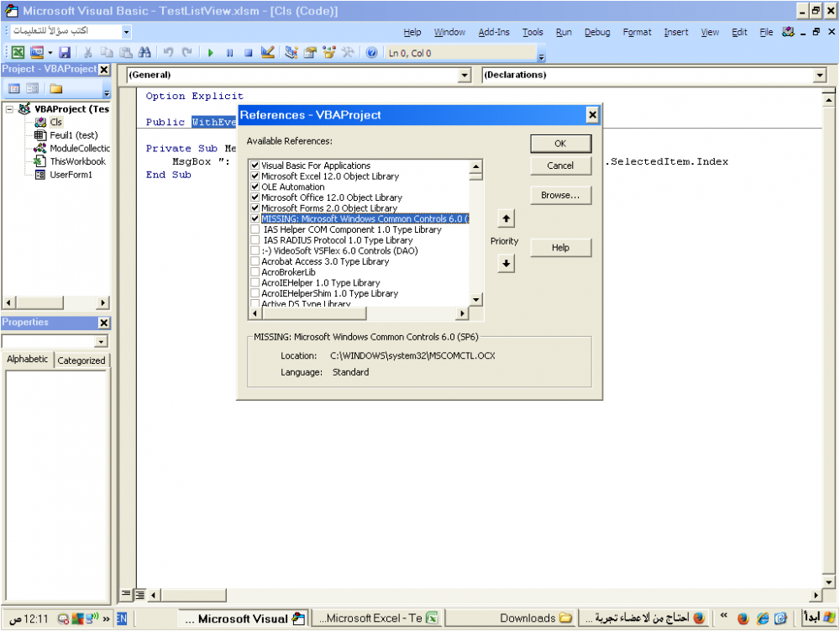This screenshot has height=631, width=840.
Task: Switch to Microsoft Excel taskbar button
Action: point(379,618)
